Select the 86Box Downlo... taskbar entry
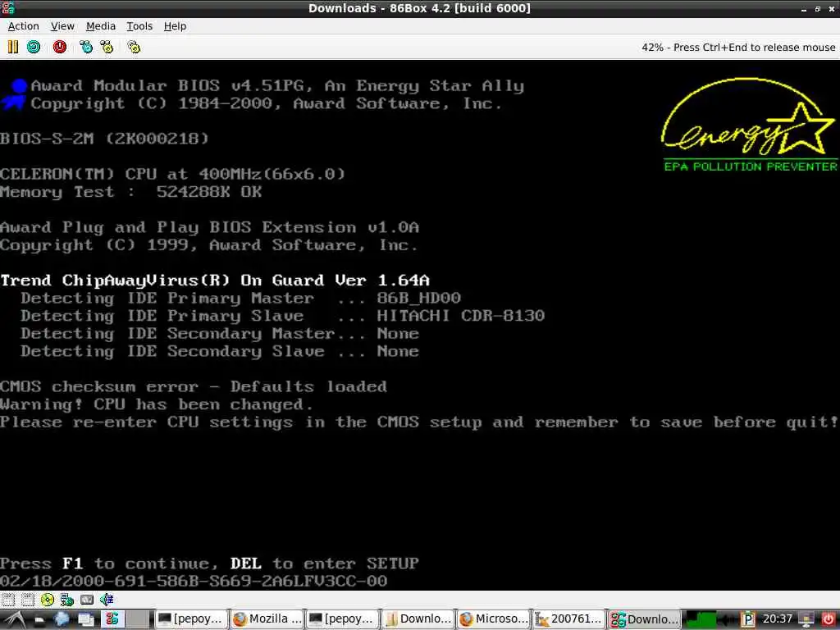 645,619
